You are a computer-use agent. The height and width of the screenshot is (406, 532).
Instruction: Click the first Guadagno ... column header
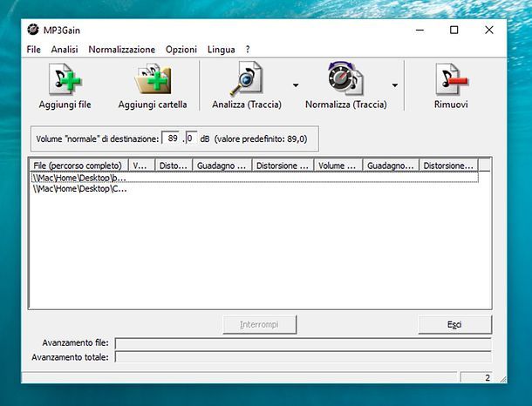click(222, 166)
